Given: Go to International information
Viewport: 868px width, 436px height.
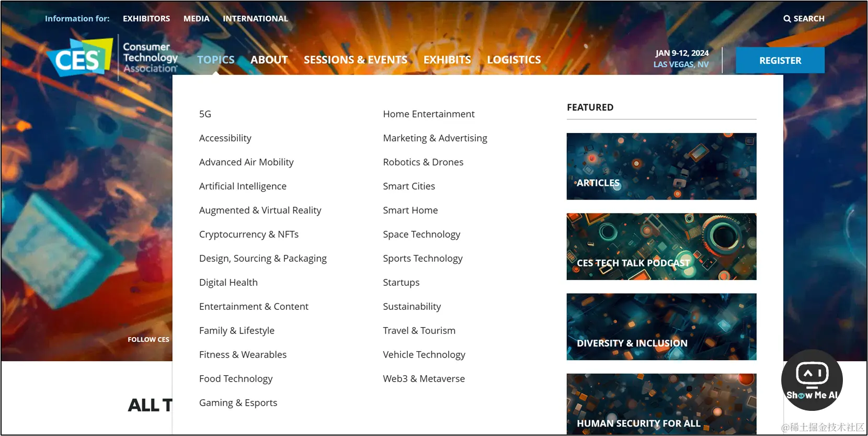Looking at the screenshot, I should pos(255,18).
